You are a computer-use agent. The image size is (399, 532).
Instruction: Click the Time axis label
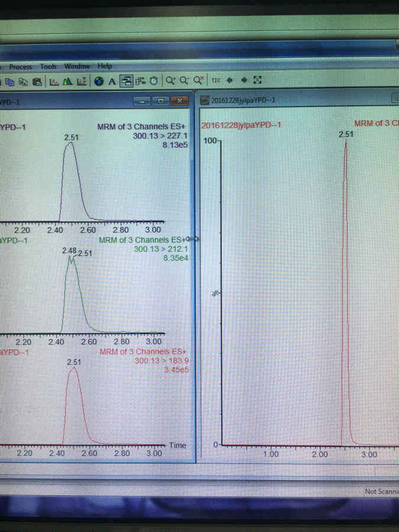pos(178,445)
